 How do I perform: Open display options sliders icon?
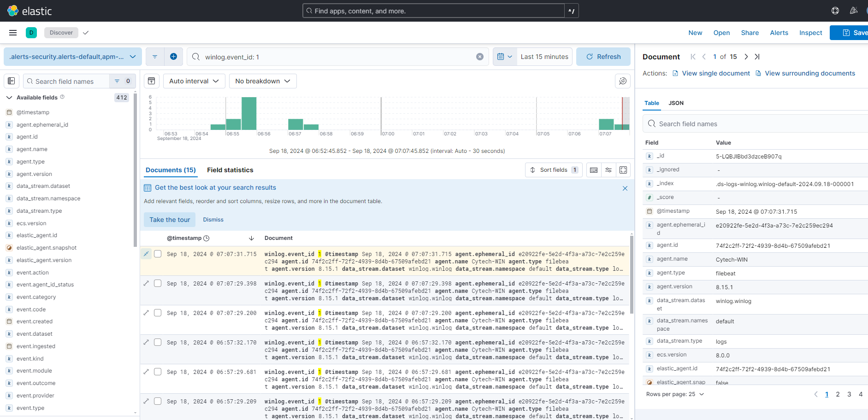608,170
